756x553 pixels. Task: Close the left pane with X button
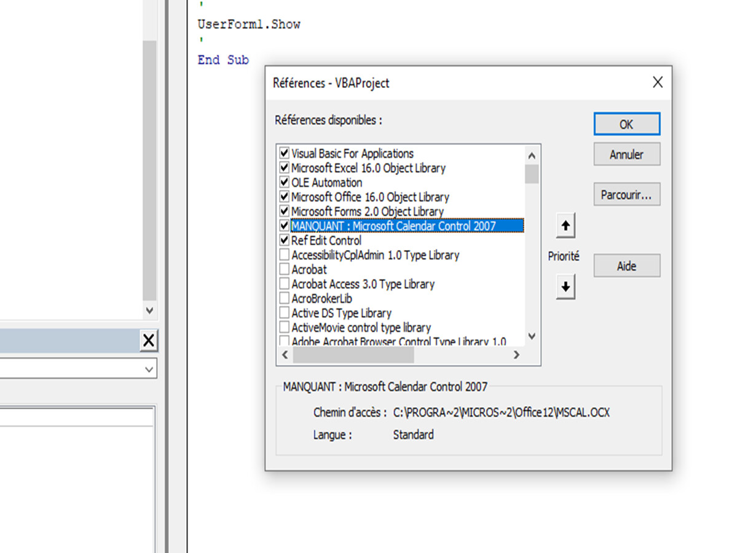[x=149, y=340]
